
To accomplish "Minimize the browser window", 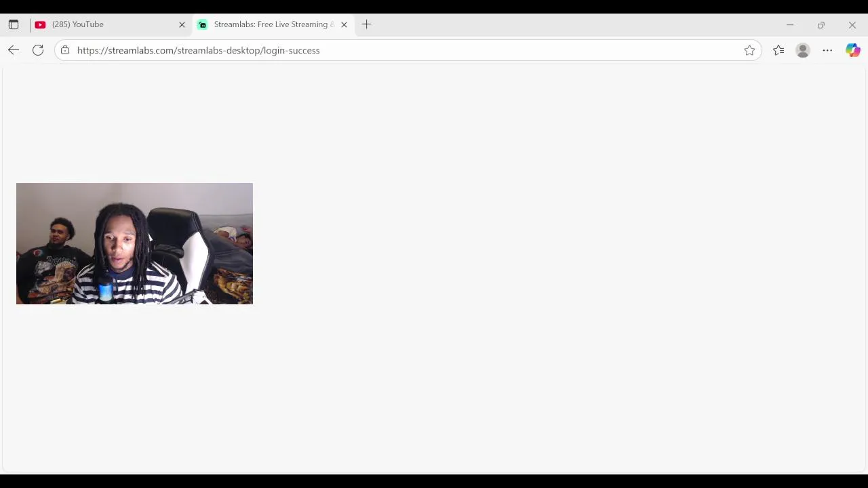I will pyautogui.click(x=789, y=25).
